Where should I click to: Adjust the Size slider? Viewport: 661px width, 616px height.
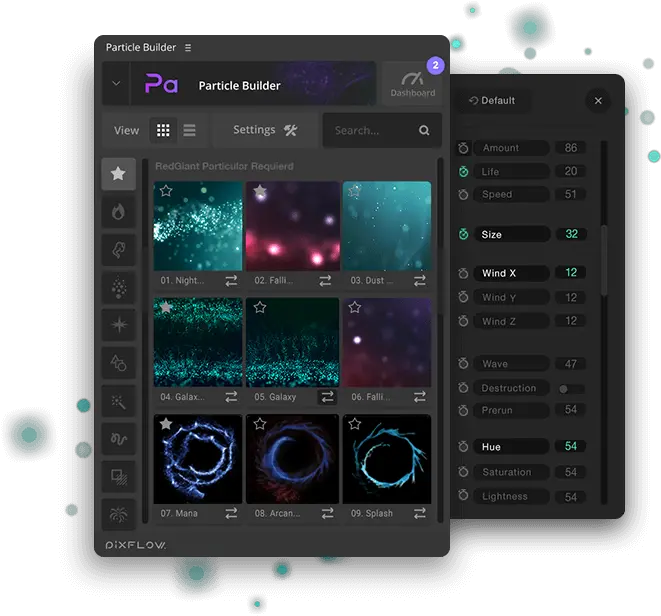coord(512,234)
